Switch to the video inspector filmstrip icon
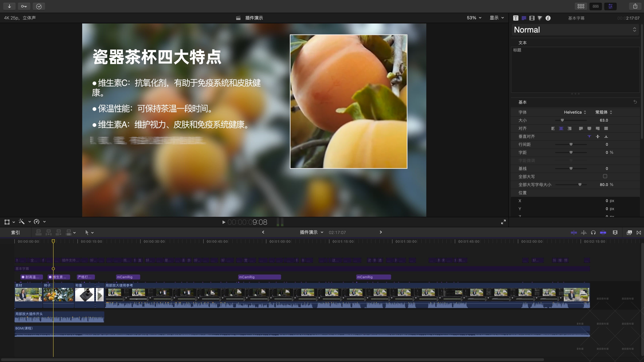This screenshot has height=362, width=644. click(532, 18)
